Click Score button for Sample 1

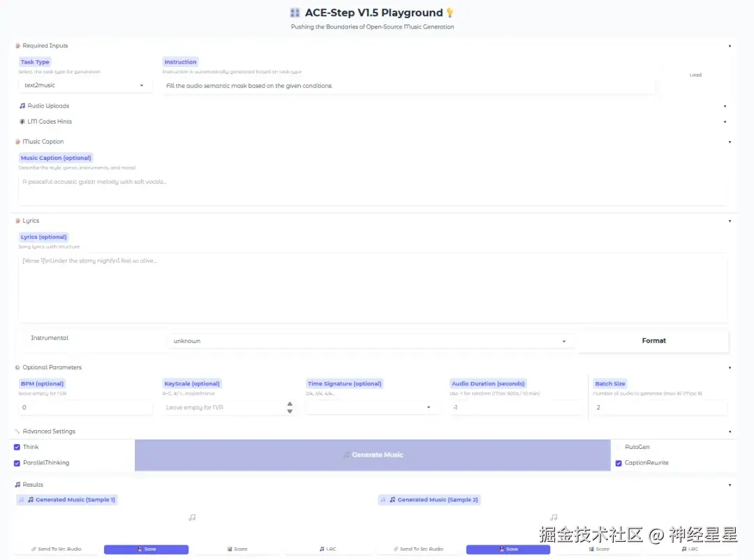(237, 549)
